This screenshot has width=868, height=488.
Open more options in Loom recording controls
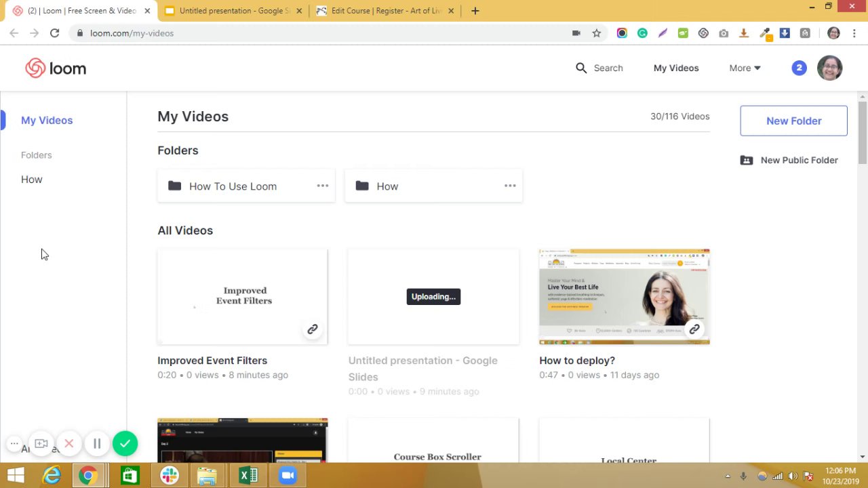[14, 444]
